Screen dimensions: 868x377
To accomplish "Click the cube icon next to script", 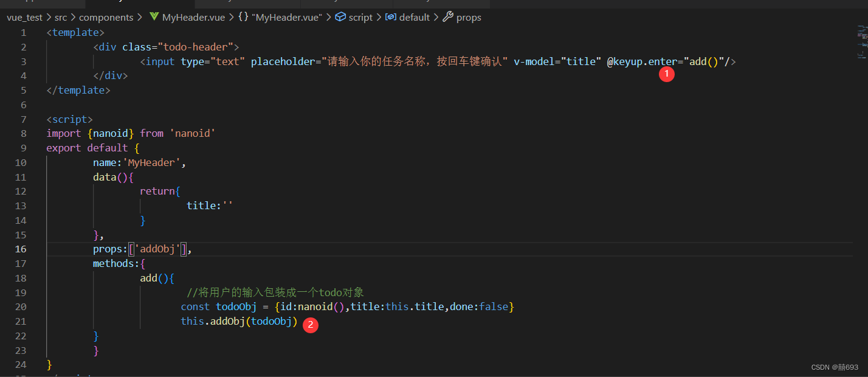I will click(339, 17).
